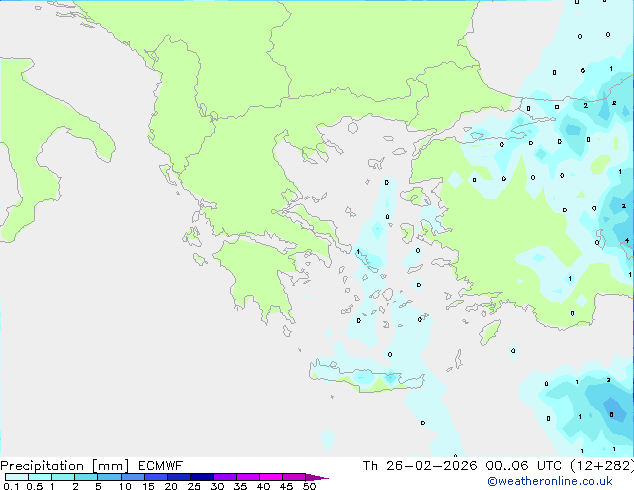Click the 15–20 mm legend swatch
Image resolution: width=634 pixels, height=490 pixels.
(x=156, y=477)
